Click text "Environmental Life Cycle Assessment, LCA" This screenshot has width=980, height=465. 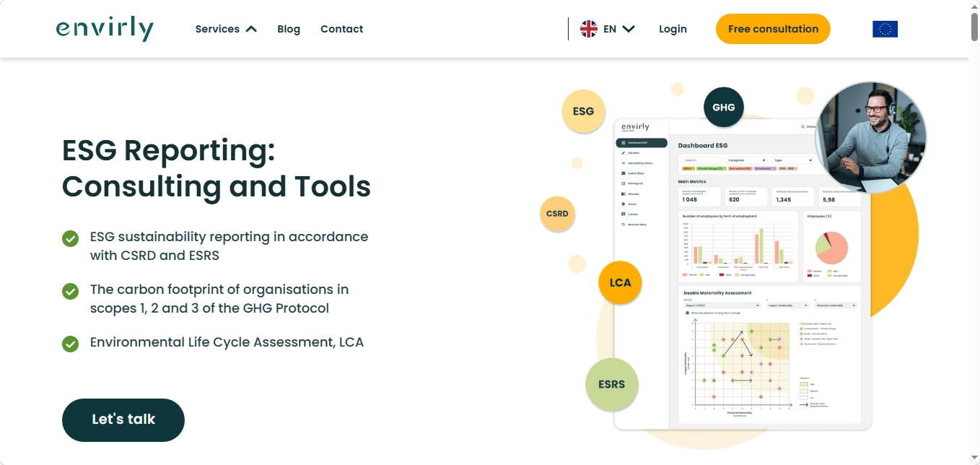coord(227,342)
